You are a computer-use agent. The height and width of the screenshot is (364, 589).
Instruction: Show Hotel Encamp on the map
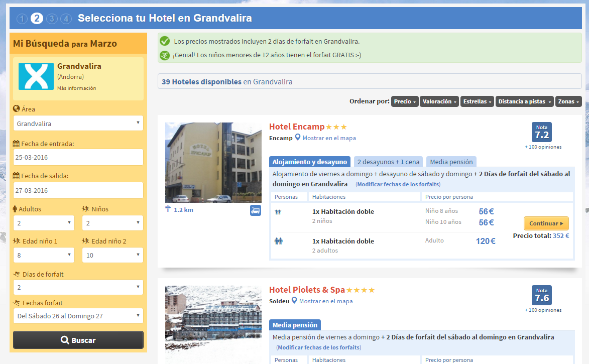(329, 138)
